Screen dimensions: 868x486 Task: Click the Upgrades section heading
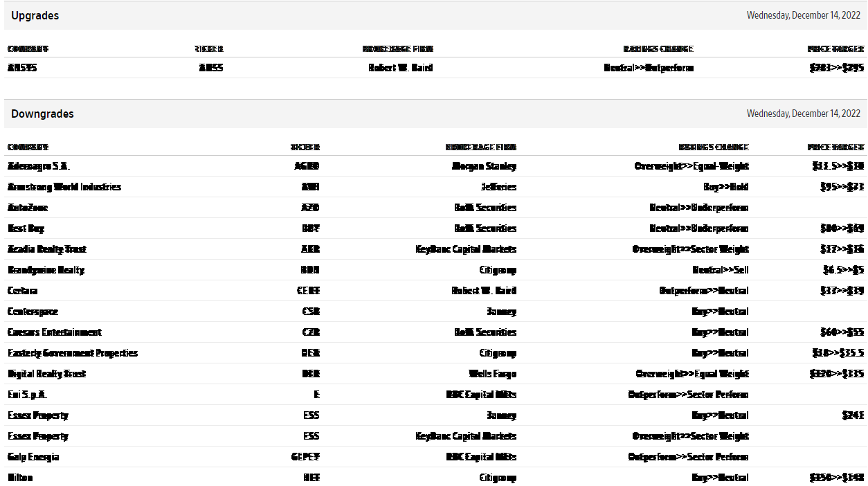(35, 15)
